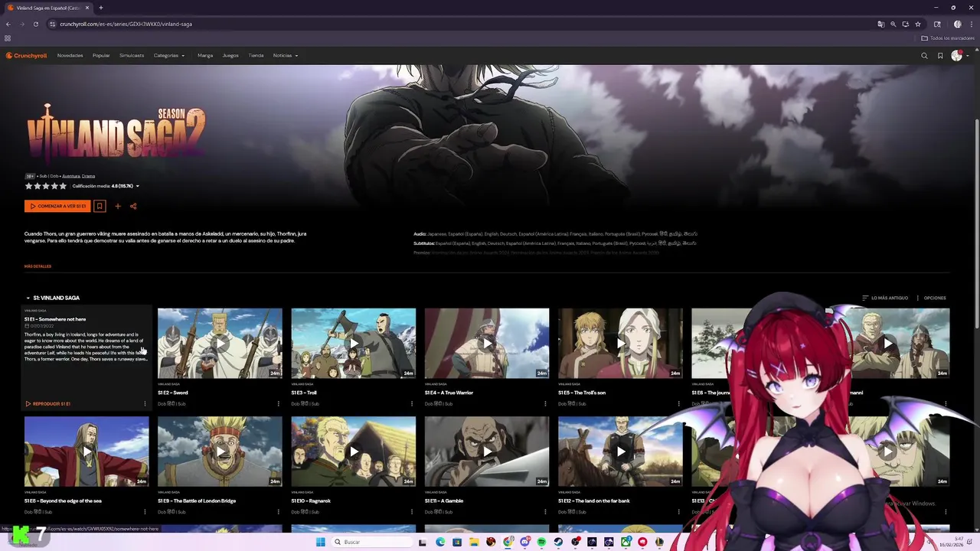Play S1 E12 The land on the far bank thumbnail
Screen dimensions: 980x551
click(620, 452)
